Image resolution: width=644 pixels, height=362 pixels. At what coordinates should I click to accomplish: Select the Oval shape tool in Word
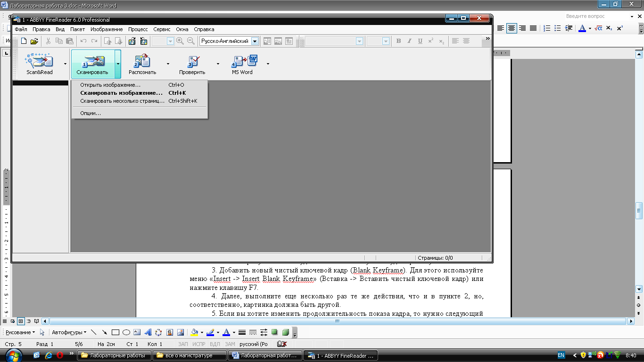(126, 332)
